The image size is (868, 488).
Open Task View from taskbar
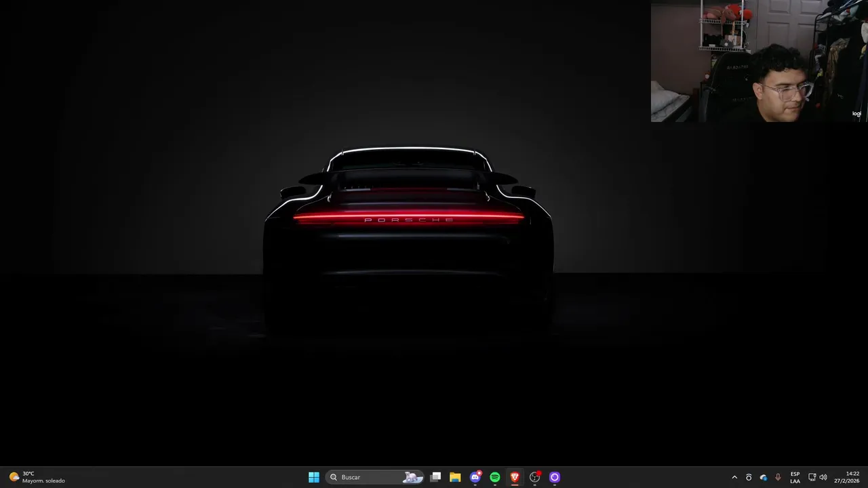click(x=436, y=477)
